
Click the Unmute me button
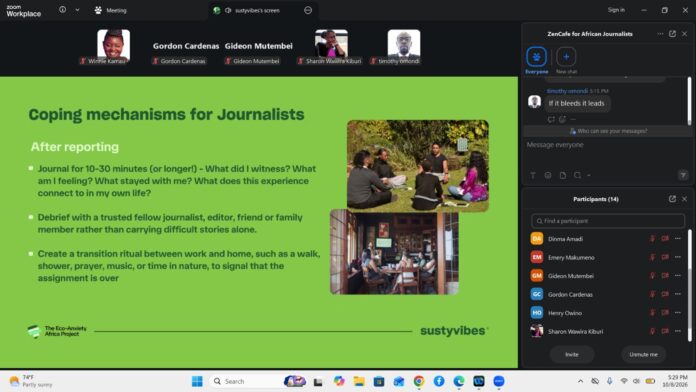pyautogui.click(x=643, y=354)
